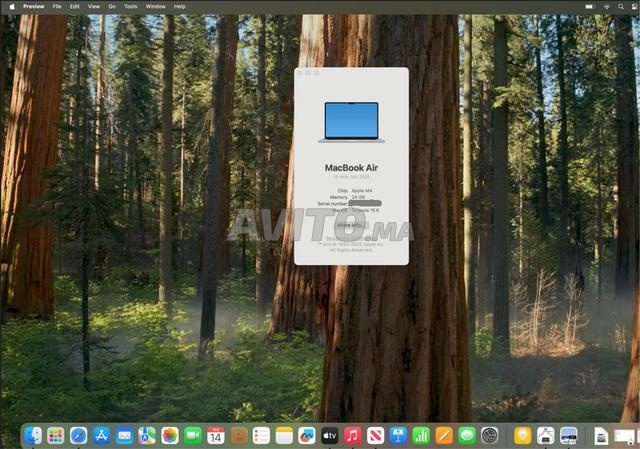Image resolution: width=640 pixels, height=449 pixels.
Task: Close the About This Mac window
Action: (300, 73)
